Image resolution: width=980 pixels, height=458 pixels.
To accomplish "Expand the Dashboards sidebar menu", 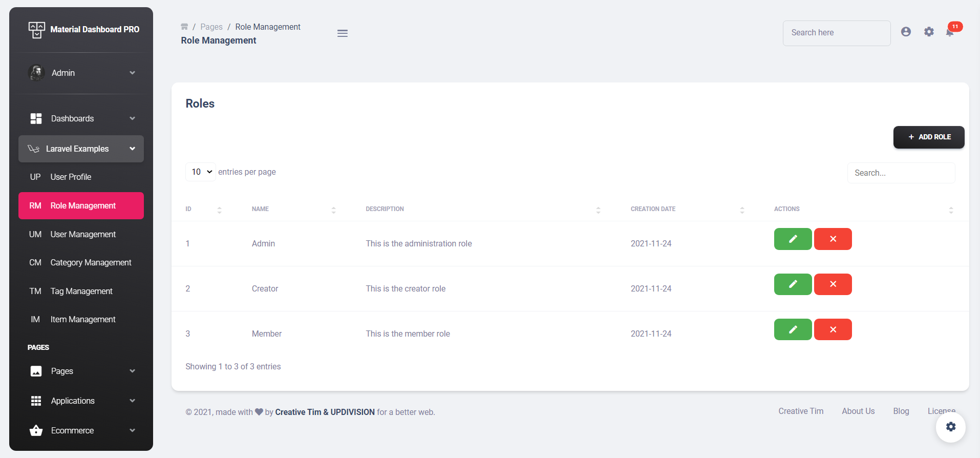I will pos(81,118).
